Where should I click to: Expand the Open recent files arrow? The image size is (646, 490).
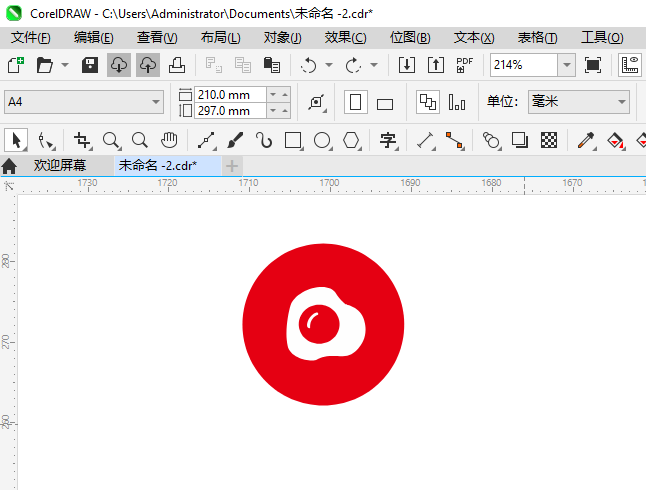tap(65, 65)
